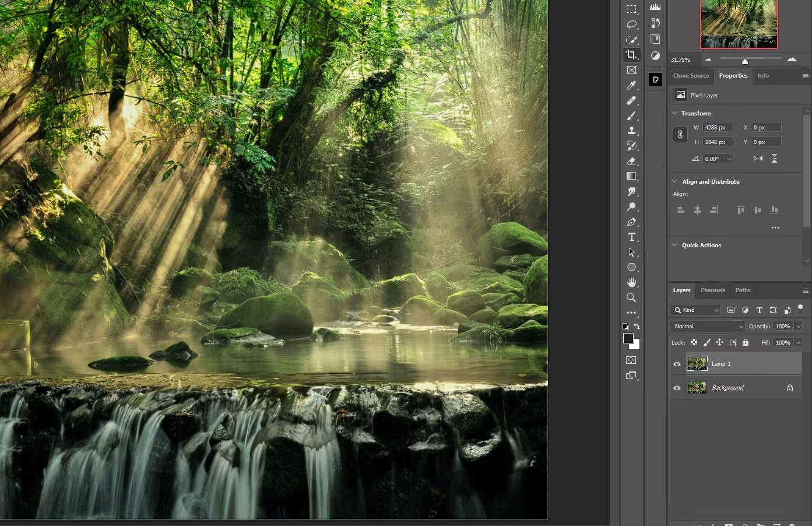Open the Normal blend mode dropdown

707,327
